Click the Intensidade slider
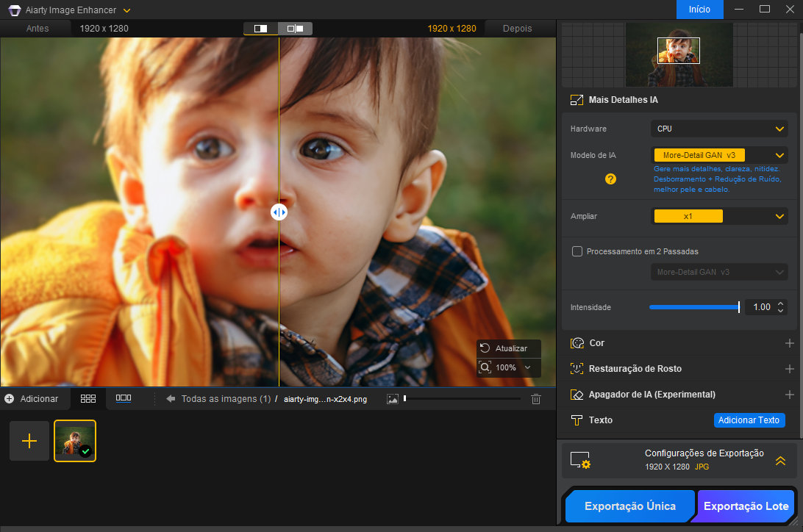This screenshot has height=532, width=803. (693, 307)
